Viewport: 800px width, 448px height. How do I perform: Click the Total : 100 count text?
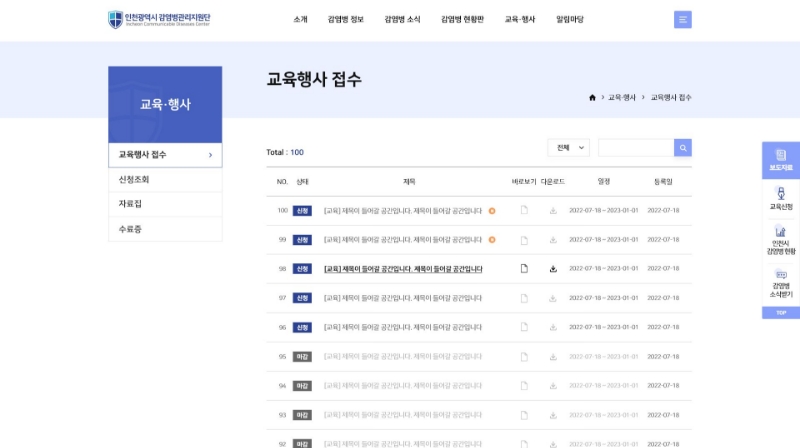285,152
